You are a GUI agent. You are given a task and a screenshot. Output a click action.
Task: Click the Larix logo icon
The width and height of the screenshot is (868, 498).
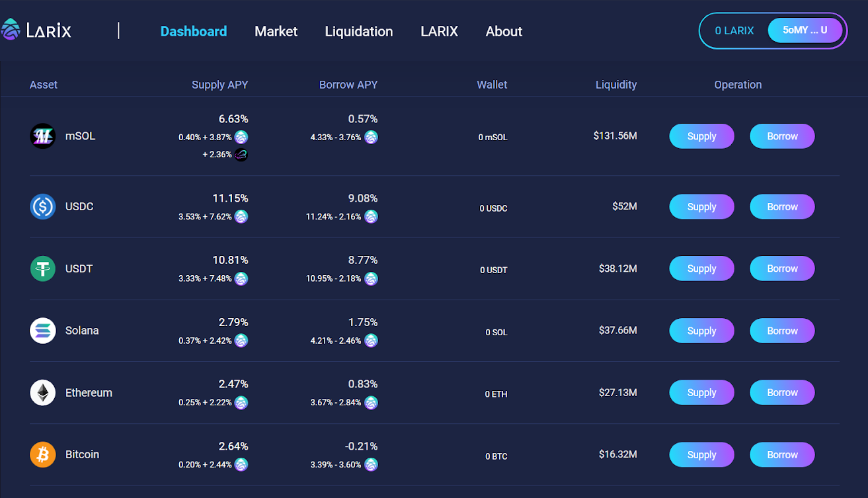(x=11, y=30)
